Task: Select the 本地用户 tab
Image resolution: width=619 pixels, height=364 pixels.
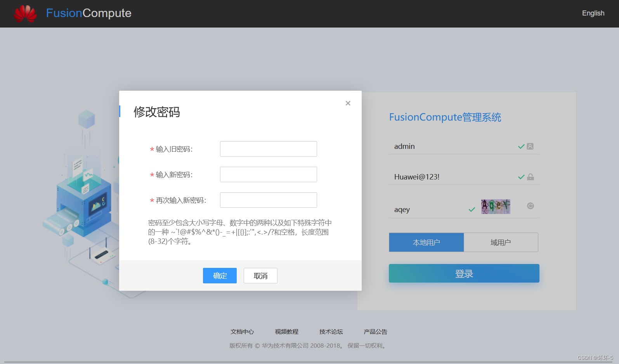Action: pos(426,242)
